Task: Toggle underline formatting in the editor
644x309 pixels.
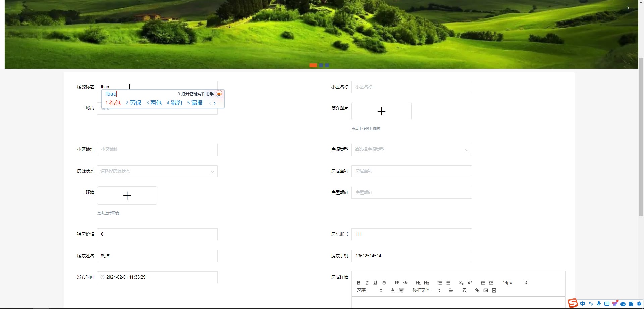Action: coord(375,283)
